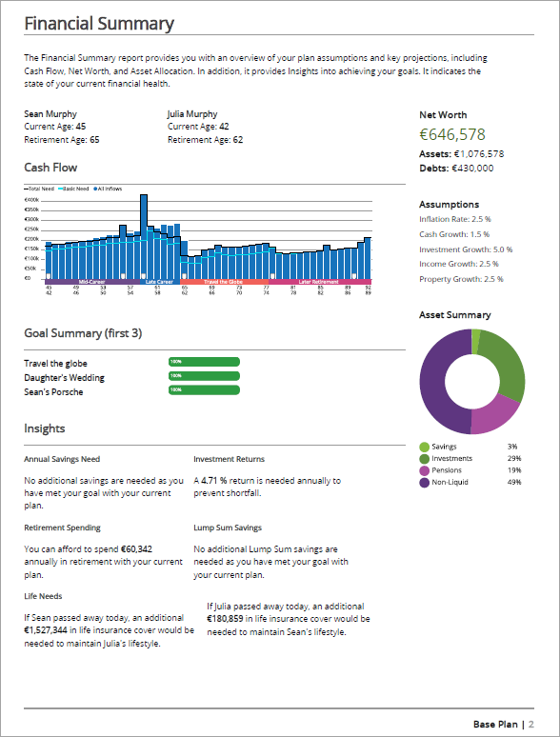Image resolution: width=560 pixels, height=737 pixels.
Task: Click the Net Worth €646,578 figure
Action: click(x=452, y=134)
